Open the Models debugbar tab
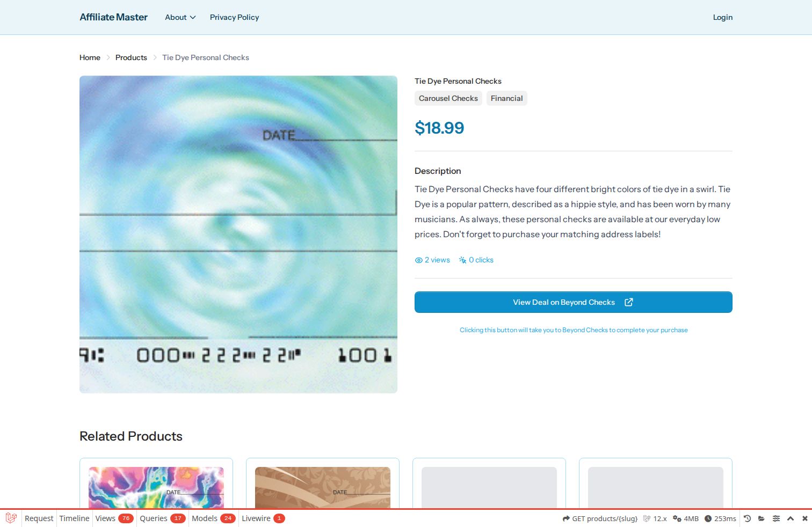Image resolution: width=812 pixels, height=527 pixels. pyautogui.click(x=213, y=518)
